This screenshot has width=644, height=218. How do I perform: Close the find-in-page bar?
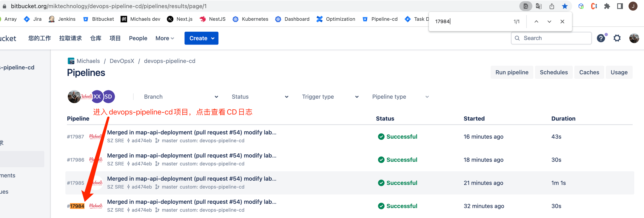562,22
